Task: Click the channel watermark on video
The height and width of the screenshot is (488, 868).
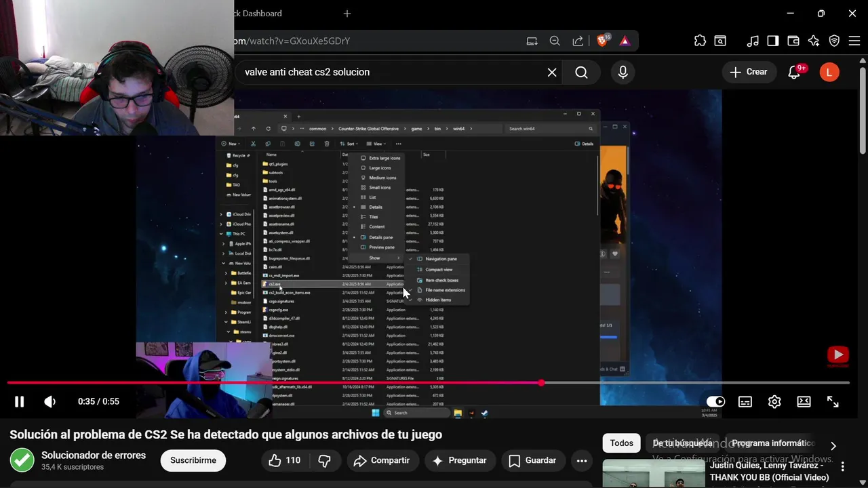Action: 838,356
